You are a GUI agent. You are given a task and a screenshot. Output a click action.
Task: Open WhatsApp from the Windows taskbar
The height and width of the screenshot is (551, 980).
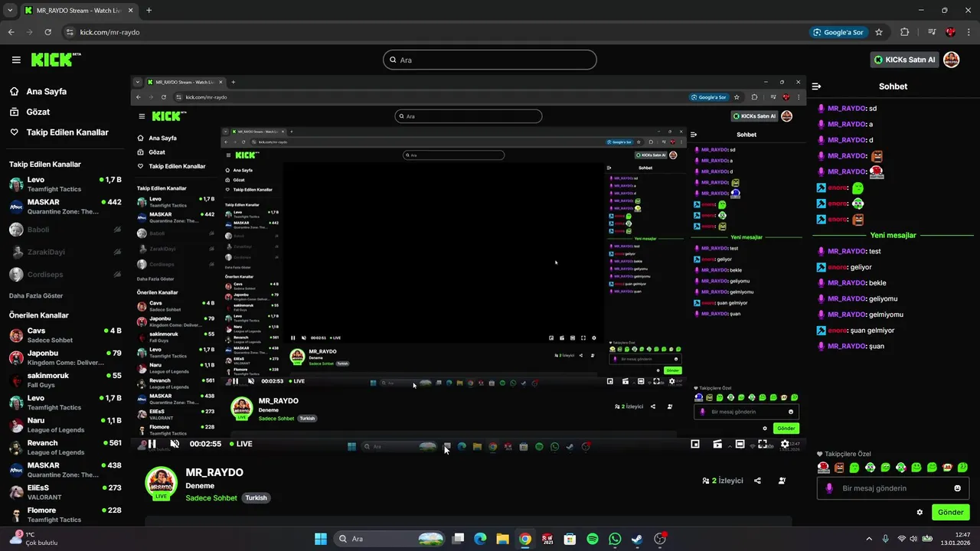point(615,539)
